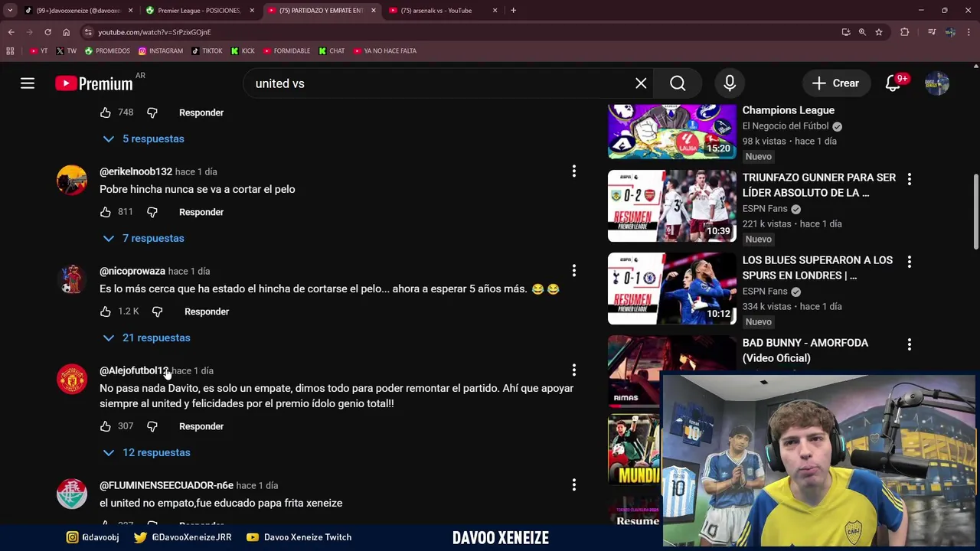Open the notifications bell

[893, 83]
